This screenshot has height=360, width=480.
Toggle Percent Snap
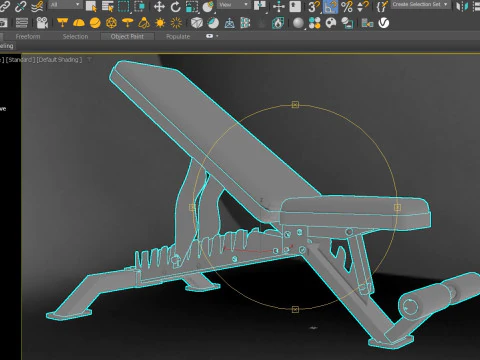(347, 7)
